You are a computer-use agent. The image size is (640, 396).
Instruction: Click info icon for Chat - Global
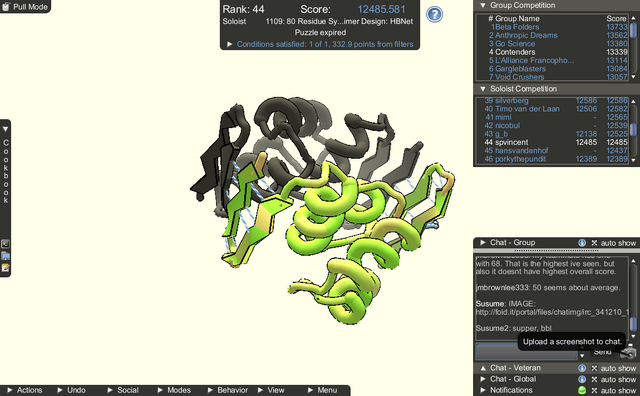582,379
